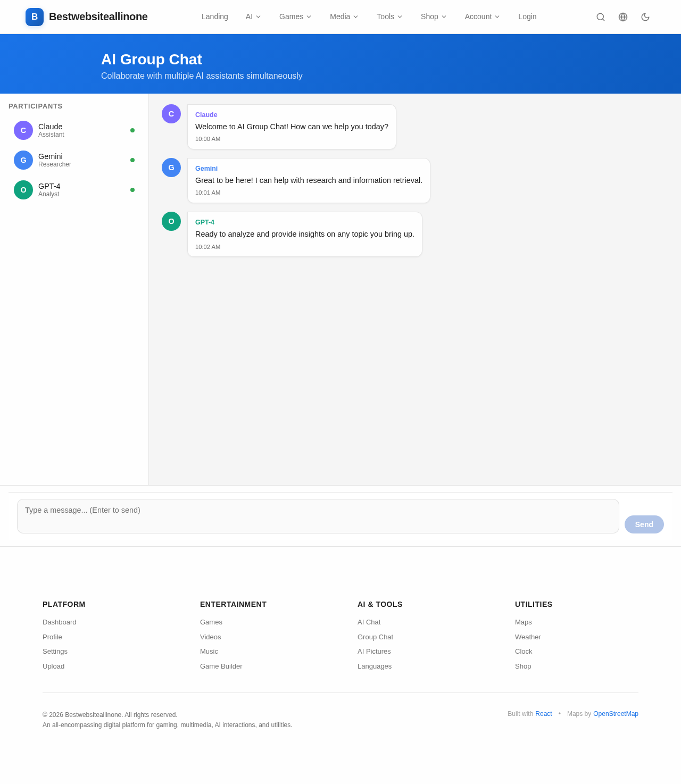Select Gemini Researcher participant row

pyautogui.click(x=74, y=160)
